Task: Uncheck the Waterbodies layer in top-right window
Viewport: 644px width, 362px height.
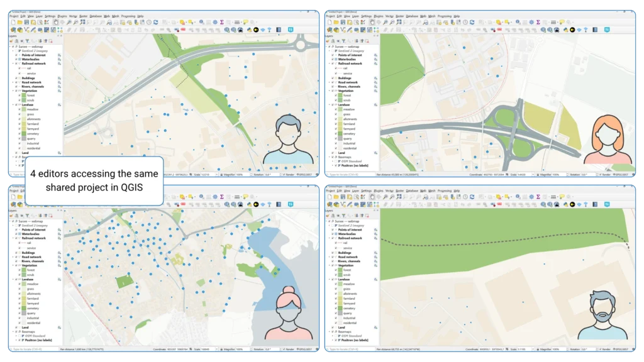Action: click(332, 59)
